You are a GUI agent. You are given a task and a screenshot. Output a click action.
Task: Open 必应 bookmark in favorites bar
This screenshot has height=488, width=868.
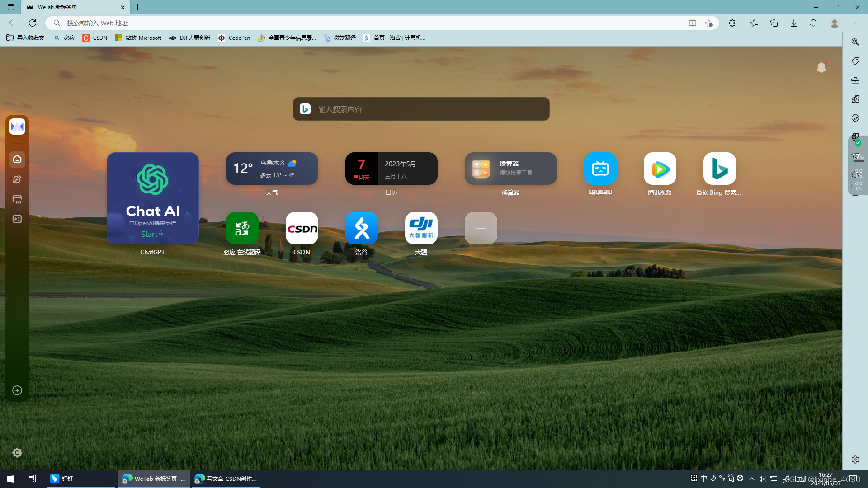click(x=65, y=38)
